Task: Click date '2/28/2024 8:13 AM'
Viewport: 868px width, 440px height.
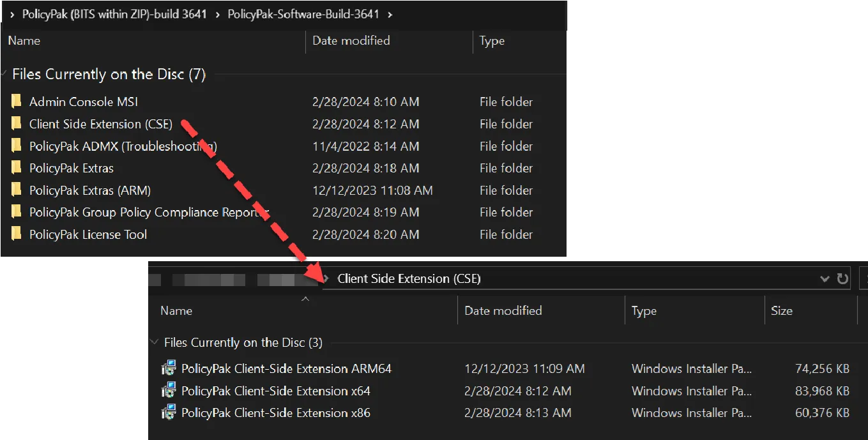Action: point(518,413)
